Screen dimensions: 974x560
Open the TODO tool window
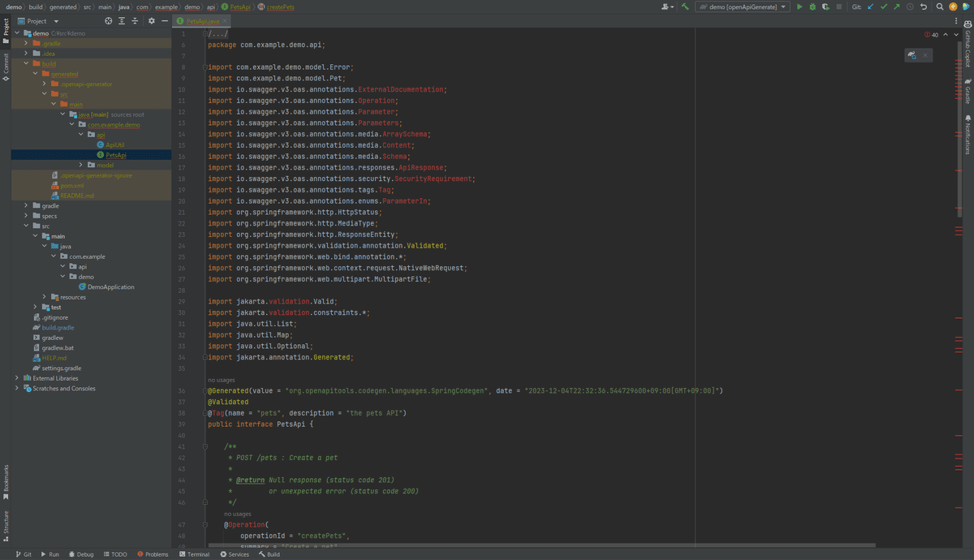pos(115,554)
